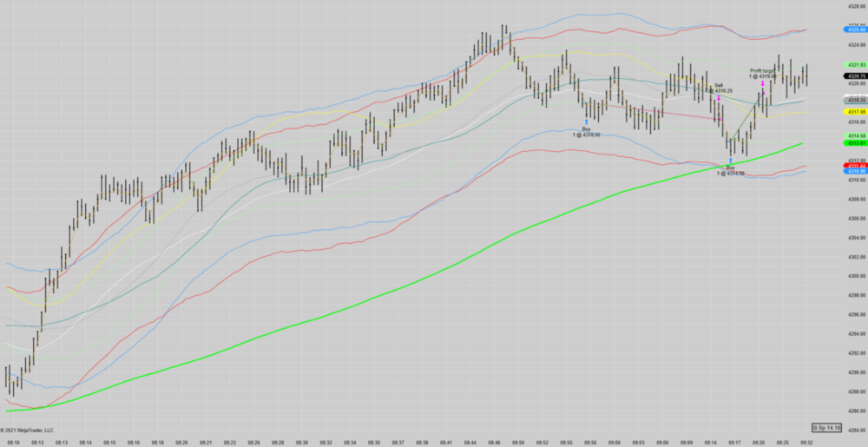Click the blue Buy arrow at 4314.00
The height and width of the screenshot is (447, 868).
[731, 161]
